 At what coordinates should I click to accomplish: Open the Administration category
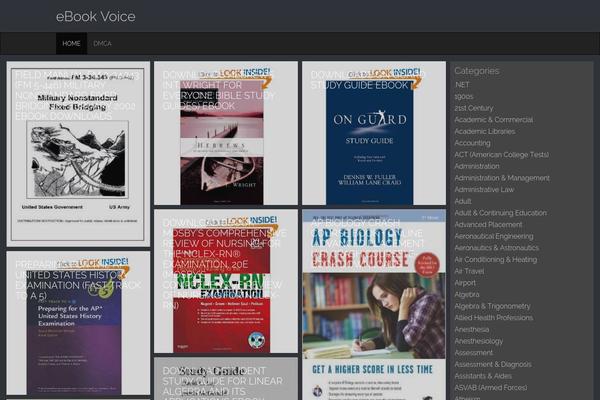(477, 166)
